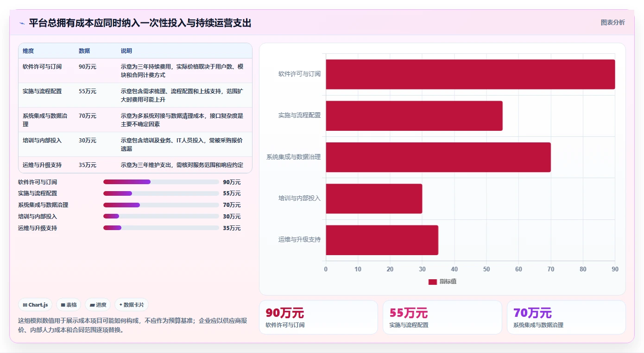Click the 进度 tag chip
The image size is (644, 353).
[98, 305]
